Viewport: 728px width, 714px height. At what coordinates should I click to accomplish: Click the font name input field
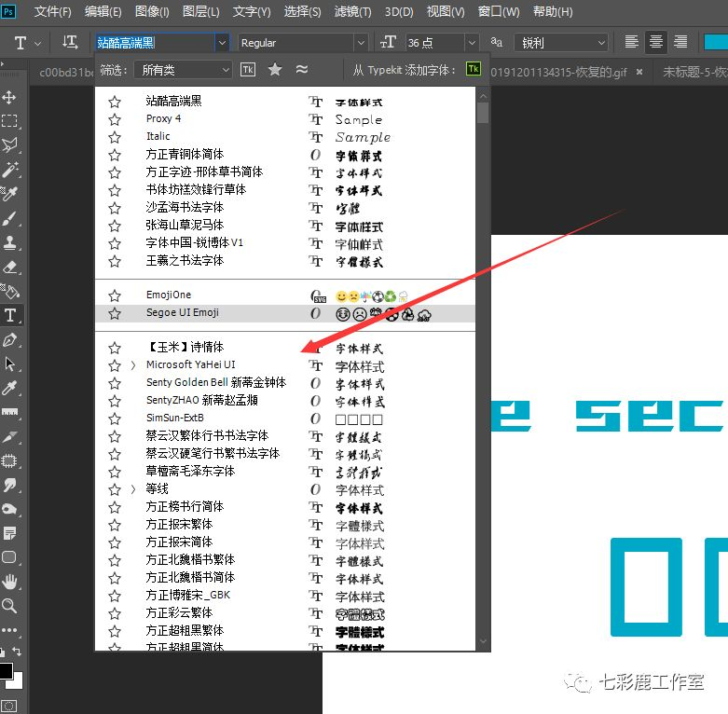coord(155,43)
